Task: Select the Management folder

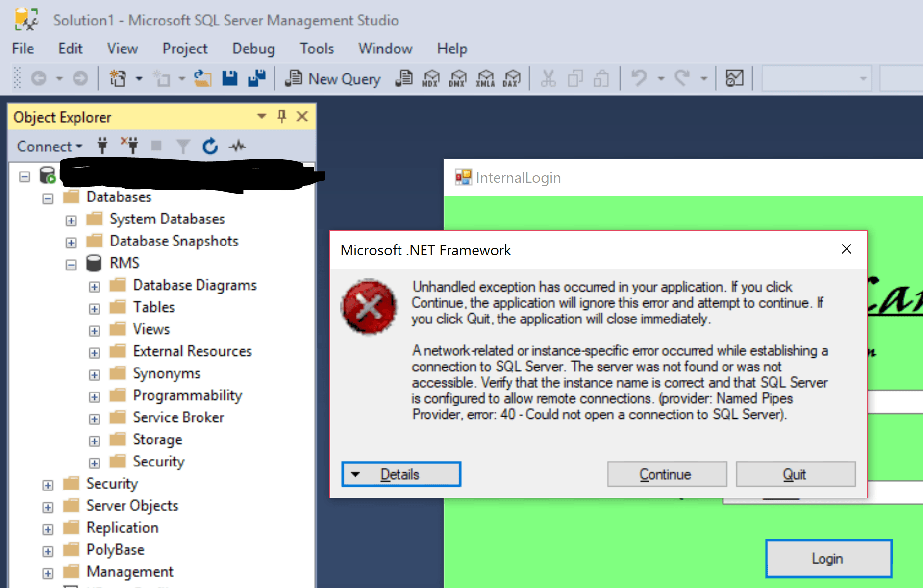Action: coord(130,572)
